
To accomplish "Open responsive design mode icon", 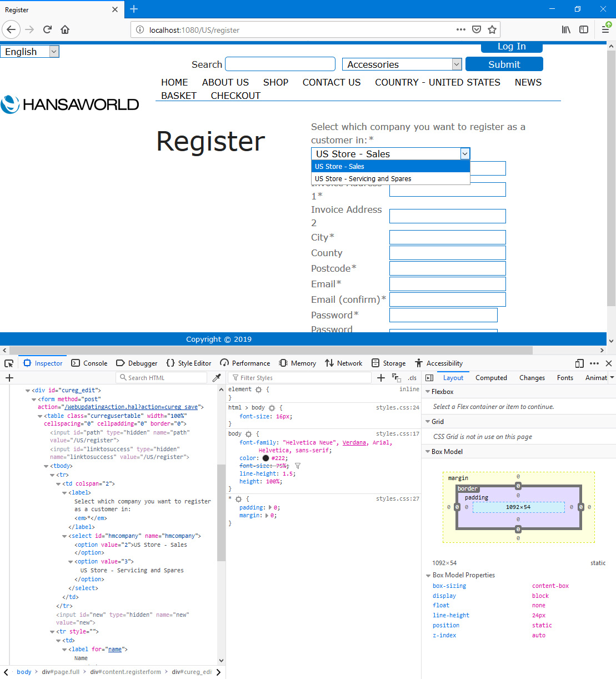I will pos(579,363).
